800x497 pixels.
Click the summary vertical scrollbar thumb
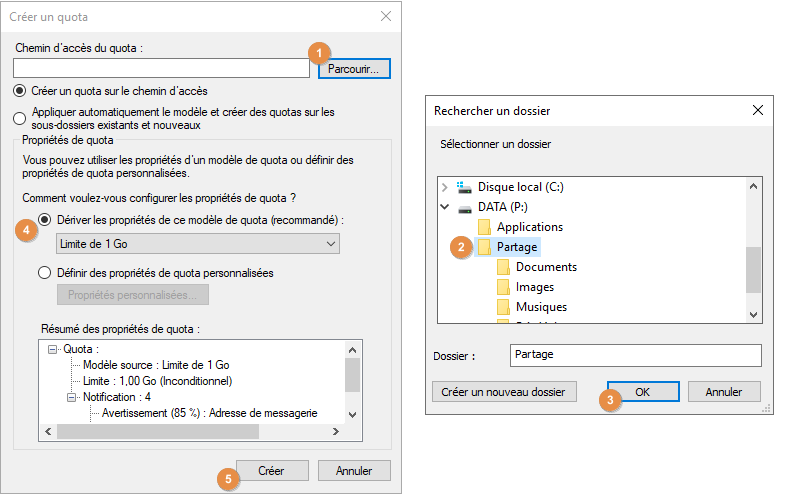[353, 375]
